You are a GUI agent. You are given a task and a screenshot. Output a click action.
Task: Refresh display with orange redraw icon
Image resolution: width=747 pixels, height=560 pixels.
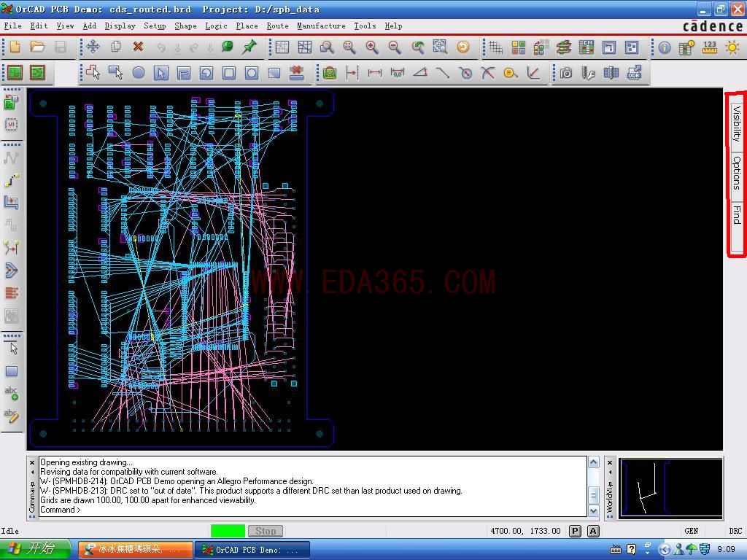tap(463, 47)
